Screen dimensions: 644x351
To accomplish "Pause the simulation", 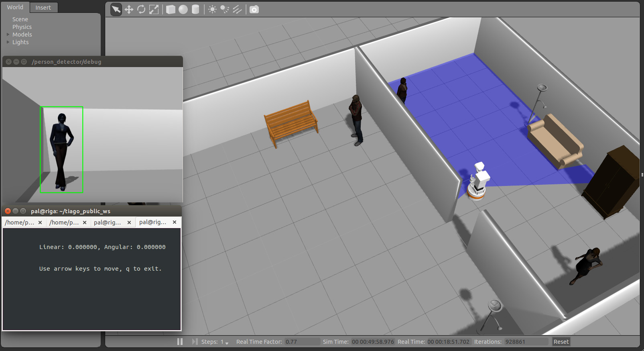I will pyautogui.click(x=180, y=342).
